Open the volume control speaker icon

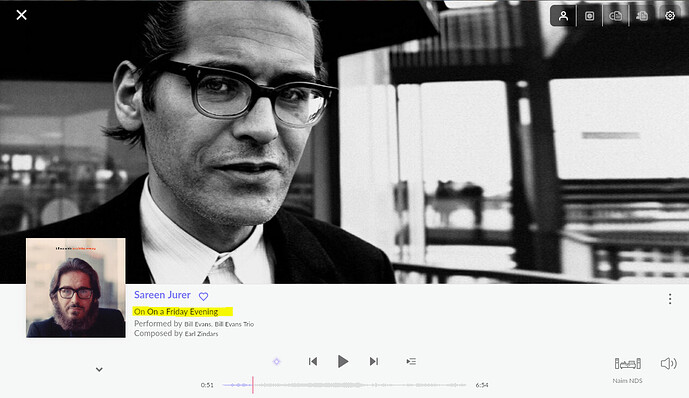[x=668, y=364]
